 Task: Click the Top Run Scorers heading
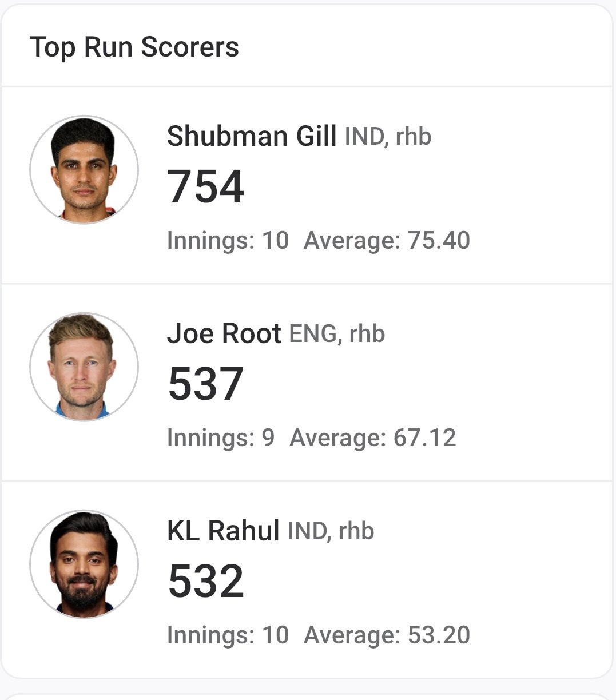pos(134,47)
